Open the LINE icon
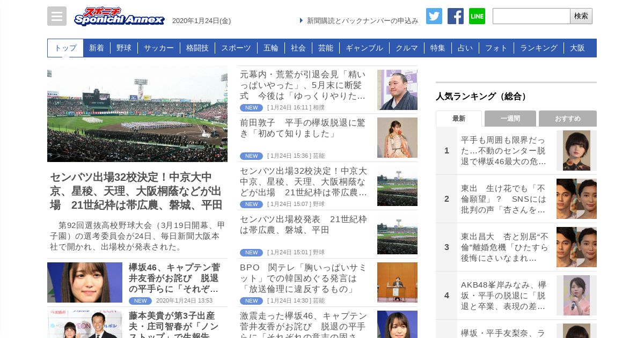Screen dimensions: 644x338 pos(477,16)
